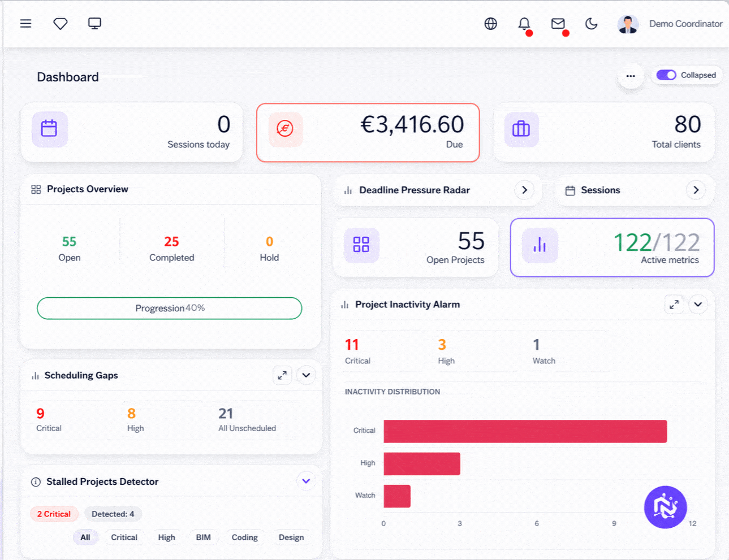Open the mail messages icon
Screen dimensions: 729x560
(558, 24)
